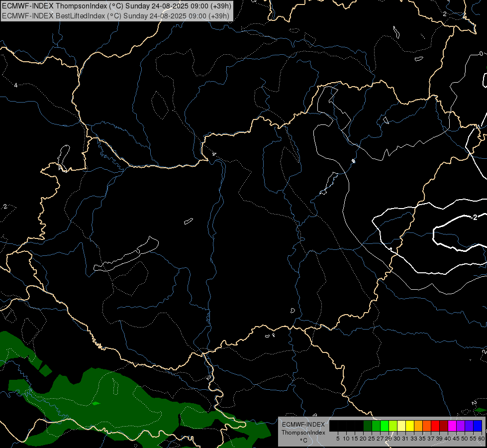This screenshot has height=448, width=487.
Task: Click legend scale value 60
Action: (x=481, y=439)
